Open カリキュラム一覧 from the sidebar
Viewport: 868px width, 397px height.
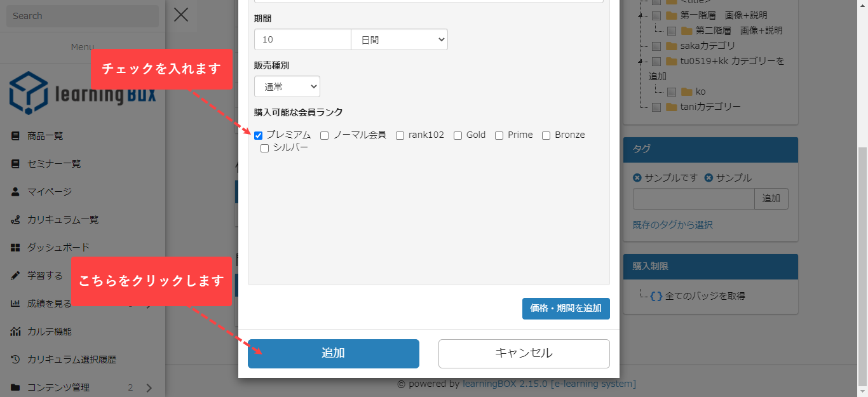(x=63, y=220)
